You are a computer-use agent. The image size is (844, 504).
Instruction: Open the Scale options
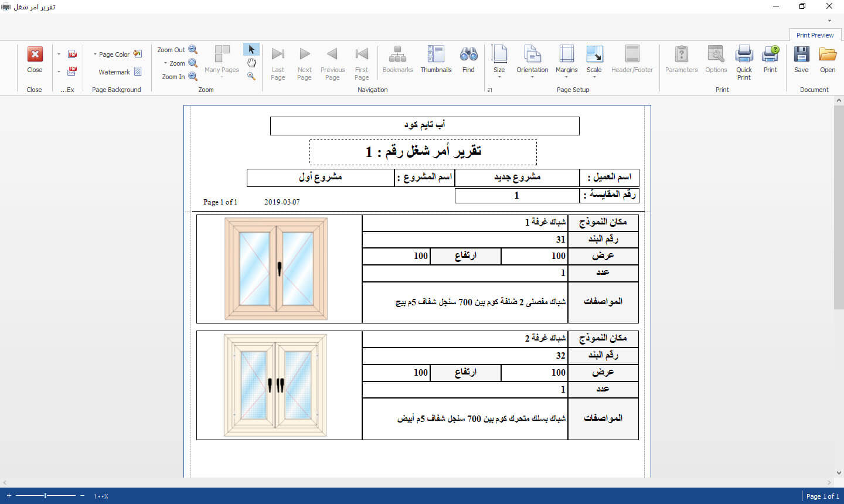click(594, 59)
